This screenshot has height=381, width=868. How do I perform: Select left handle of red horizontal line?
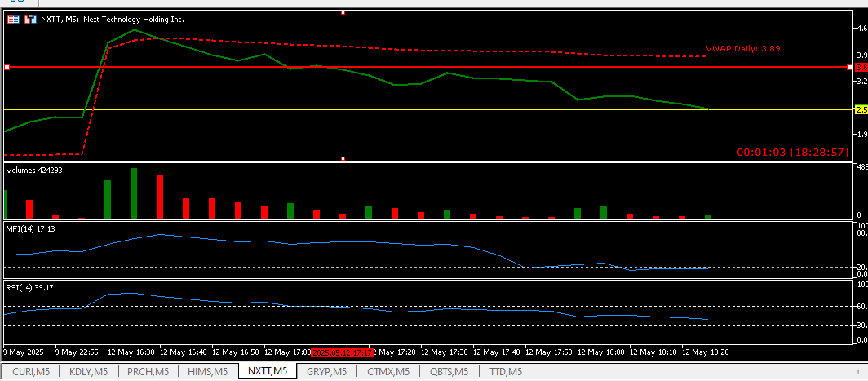tap(7, 67)
